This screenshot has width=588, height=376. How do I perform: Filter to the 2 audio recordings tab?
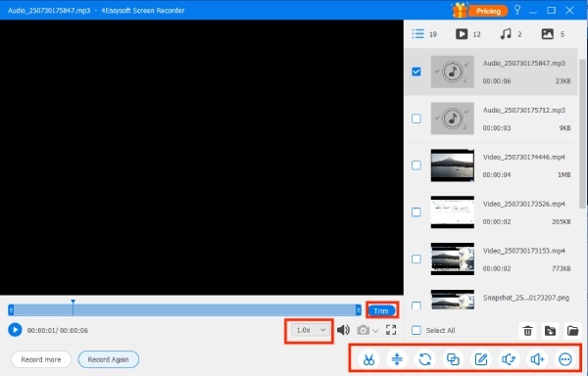[x=511, y=34]
